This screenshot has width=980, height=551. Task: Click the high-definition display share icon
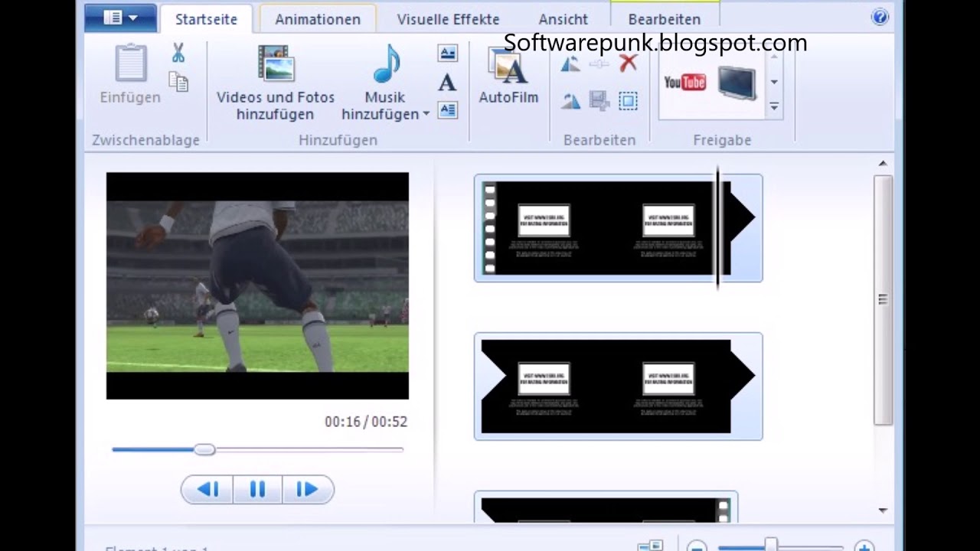(737, 83)
